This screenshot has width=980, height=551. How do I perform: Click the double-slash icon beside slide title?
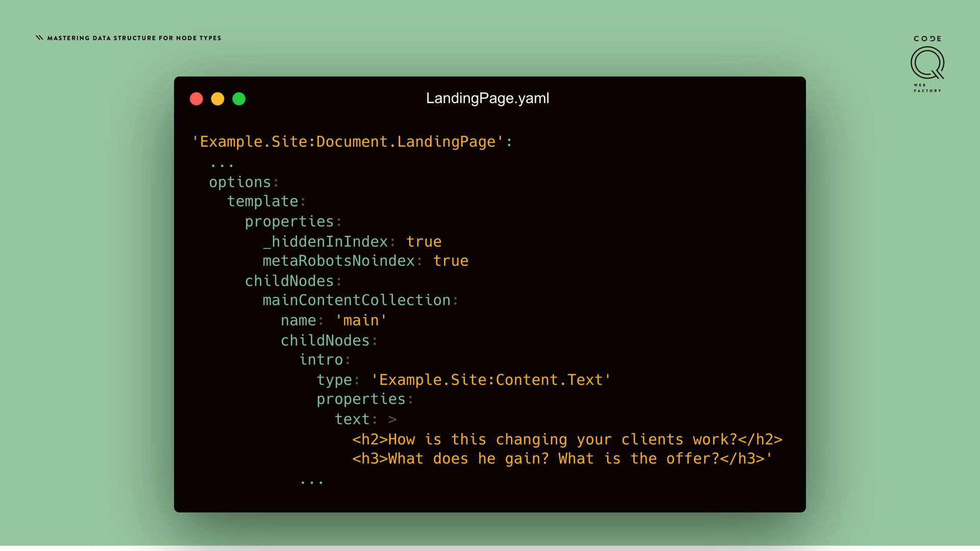(x=39, y=38)
